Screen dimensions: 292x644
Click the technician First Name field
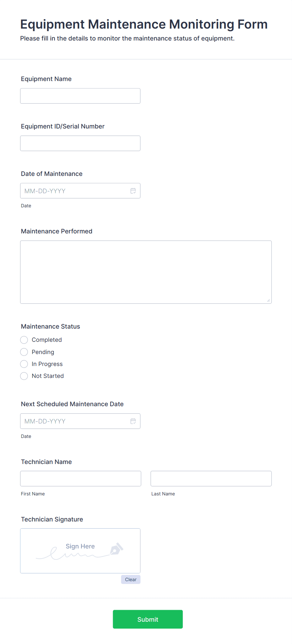click(81, 479)
